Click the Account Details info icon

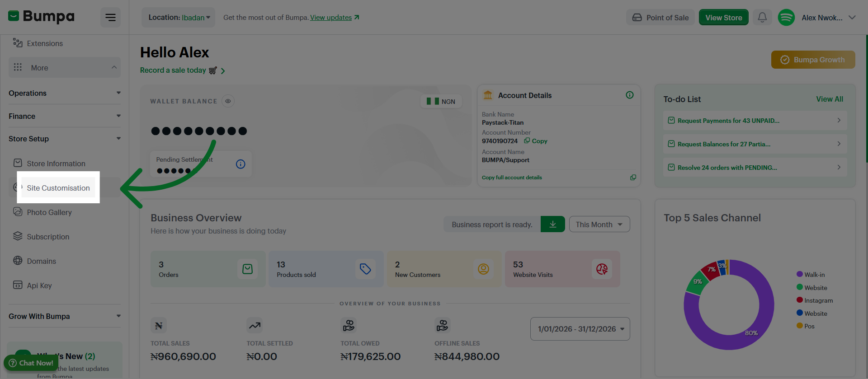[x=630, y=95]
